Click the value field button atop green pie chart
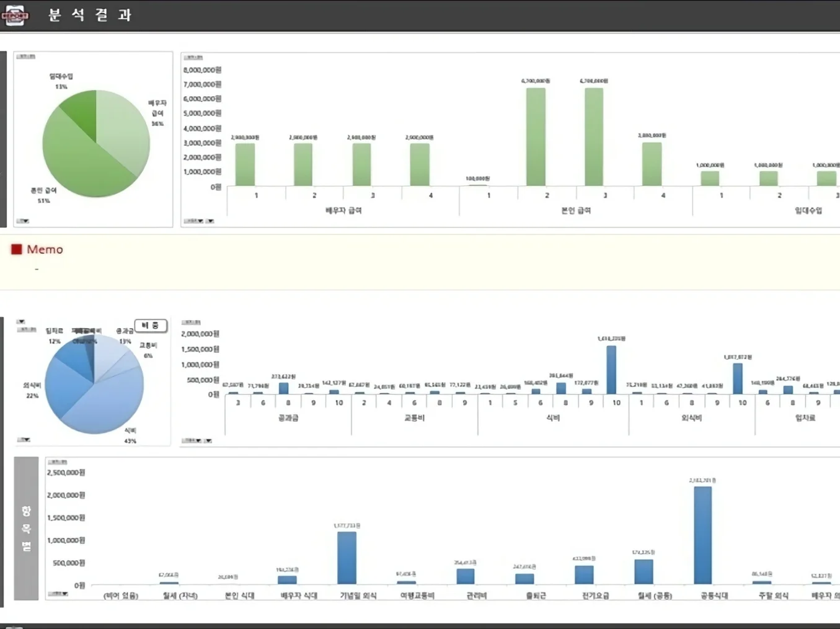This screenshot has width=840, height=629. (x=25, y=56)
